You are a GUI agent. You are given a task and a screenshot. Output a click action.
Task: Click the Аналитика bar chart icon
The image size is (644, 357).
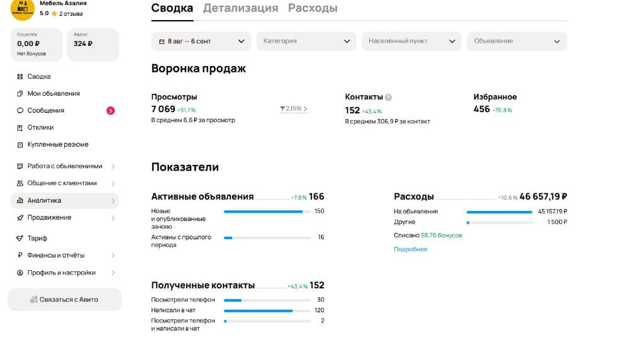click(19, 201)
